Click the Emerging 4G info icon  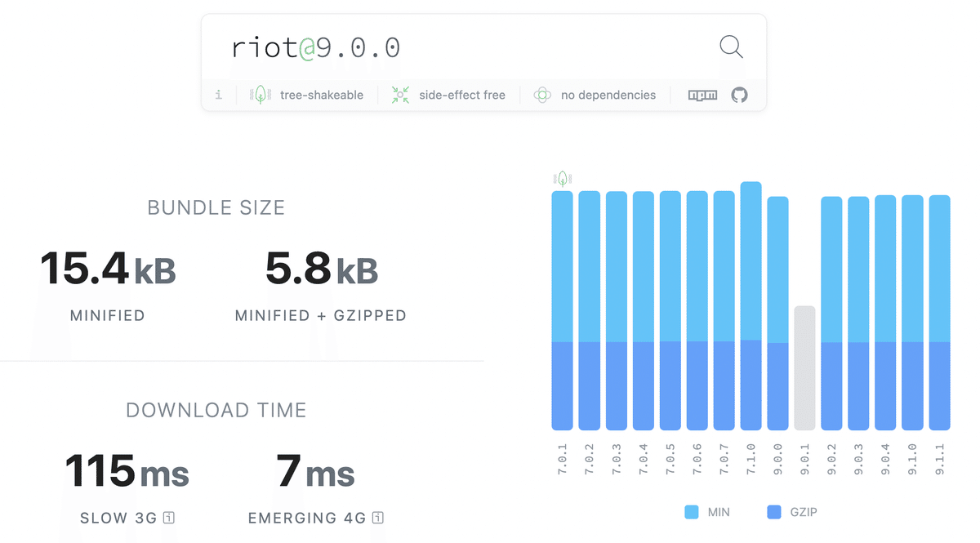pos(378,518)
